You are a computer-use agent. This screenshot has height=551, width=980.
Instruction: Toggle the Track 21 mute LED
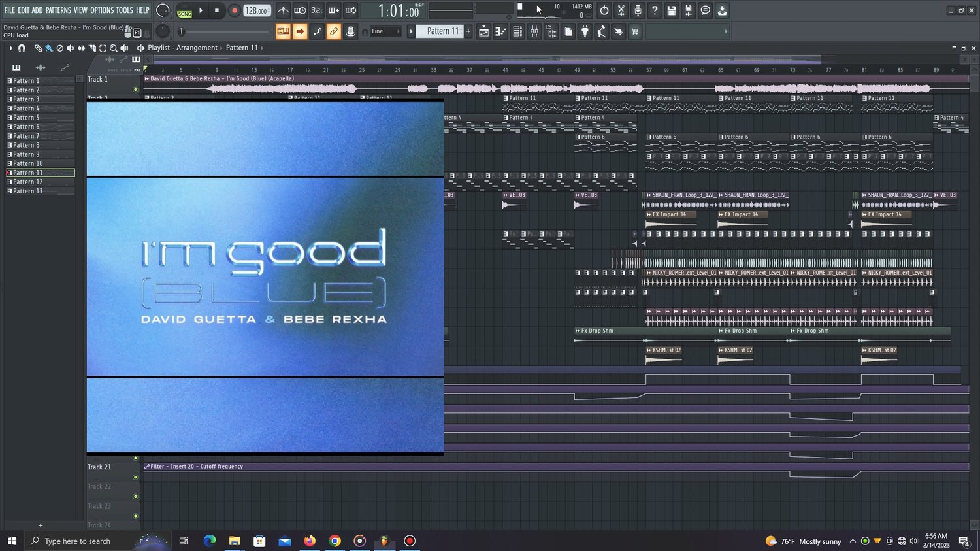click(x=136, y=477)
